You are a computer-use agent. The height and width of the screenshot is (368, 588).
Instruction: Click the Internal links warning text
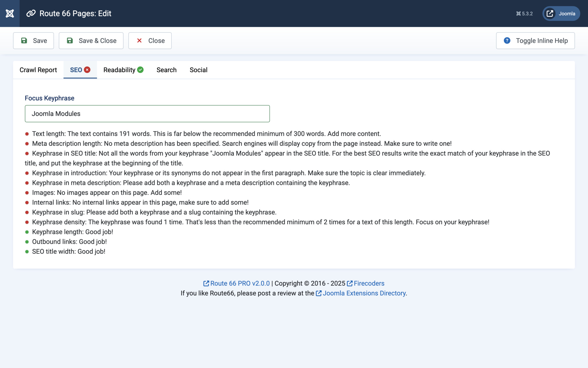tap(140, 203)
